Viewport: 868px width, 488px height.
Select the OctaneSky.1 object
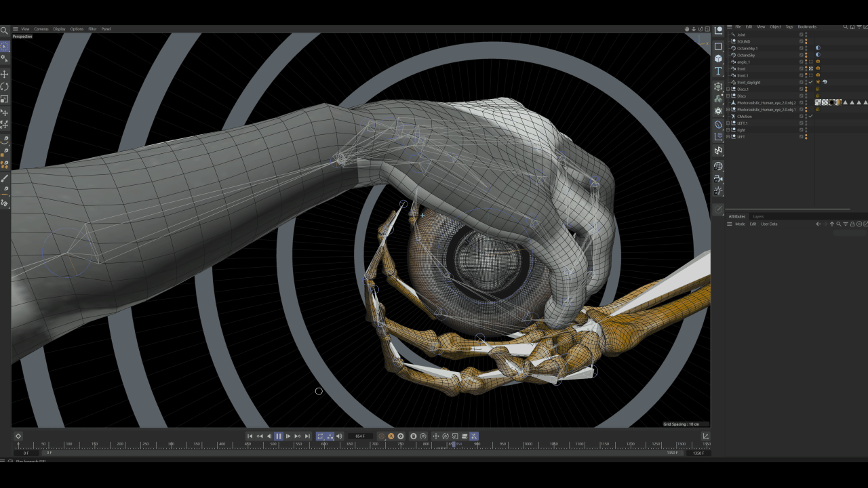[747, 48]
